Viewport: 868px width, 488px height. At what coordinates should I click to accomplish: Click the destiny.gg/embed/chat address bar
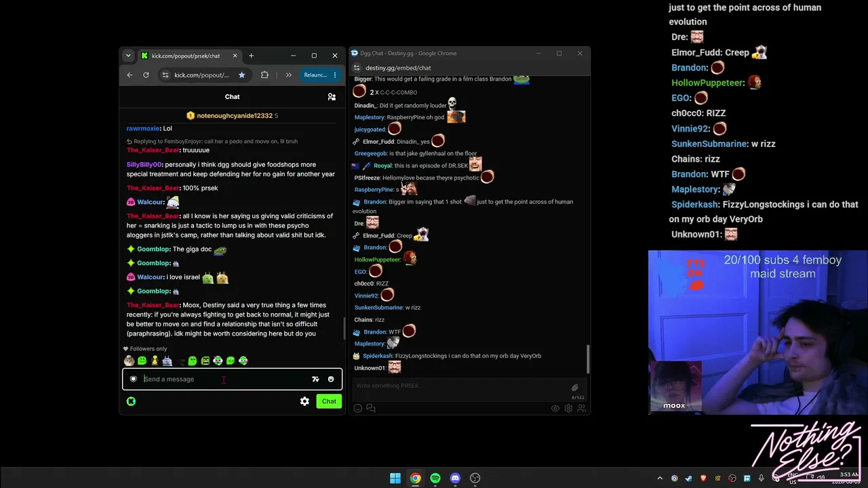pyautogui.click(x=398, y=68)
